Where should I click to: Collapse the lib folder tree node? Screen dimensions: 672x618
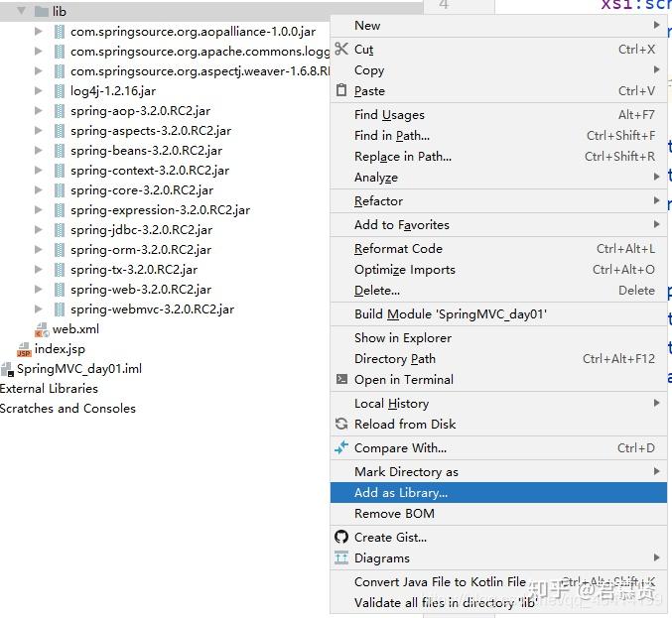21,11
